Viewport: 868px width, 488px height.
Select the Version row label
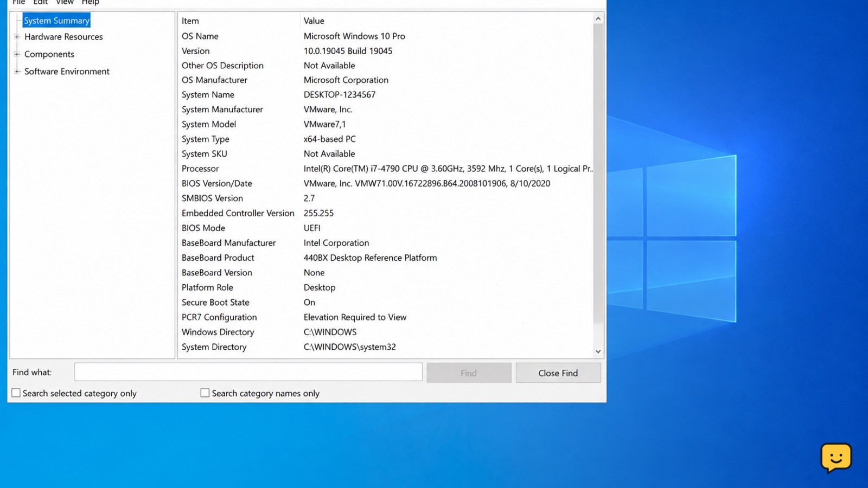[x=196, y=51]
